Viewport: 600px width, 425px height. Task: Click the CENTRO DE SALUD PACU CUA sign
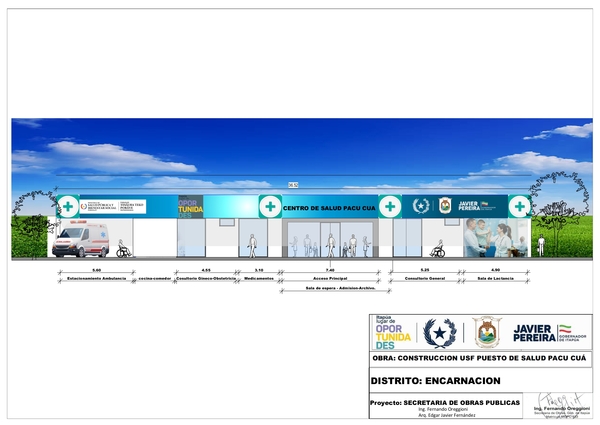[x=329, y=208]
